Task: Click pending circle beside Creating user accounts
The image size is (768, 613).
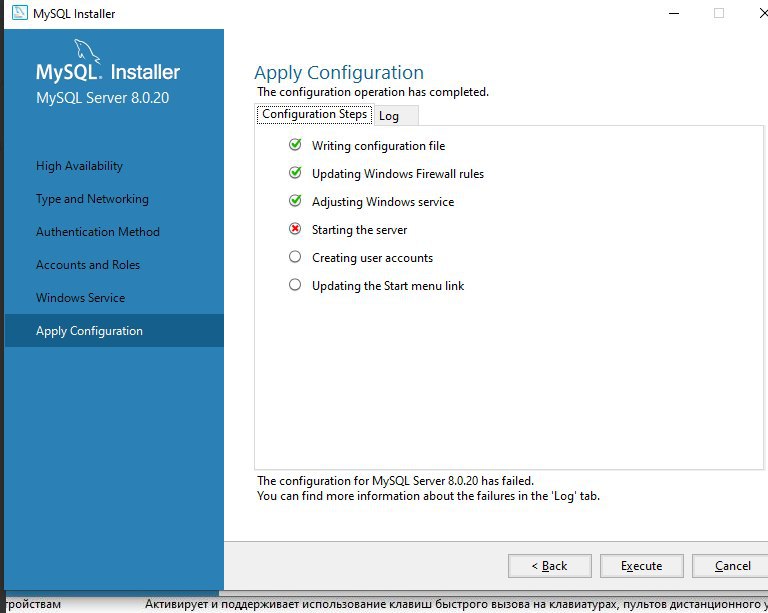Action: pos(295,257)
